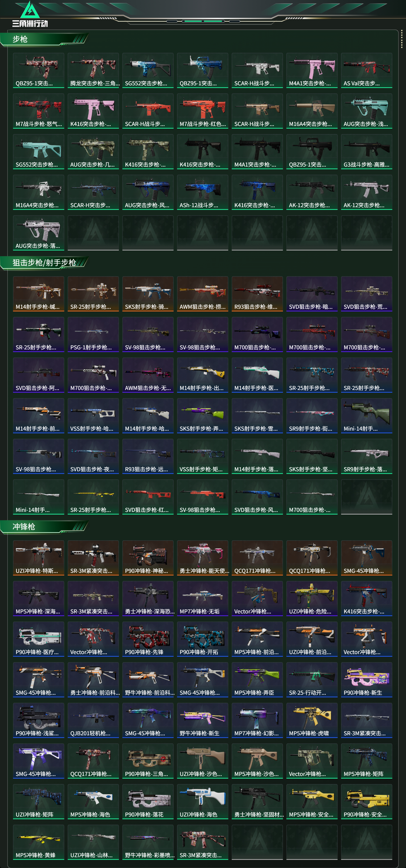Select the Mini-14射手 green skin

366,415
